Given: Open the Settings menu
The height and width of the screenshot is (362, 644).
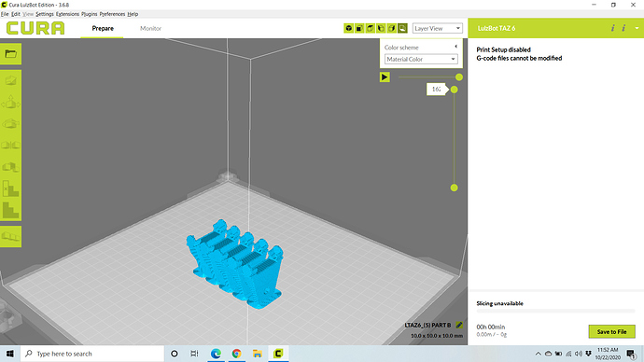Looking at the screenshot, I should (x=45, y=14).
